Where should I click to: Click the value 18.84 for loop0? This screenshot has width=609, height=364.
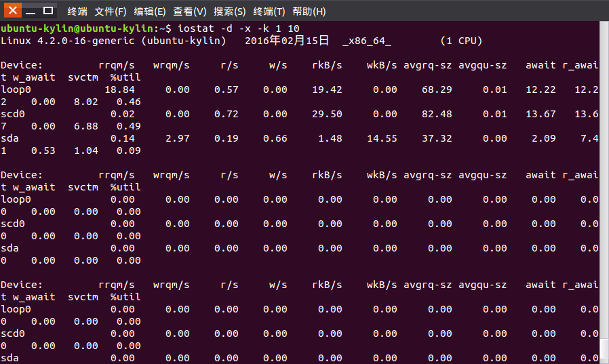pos(119,89)
